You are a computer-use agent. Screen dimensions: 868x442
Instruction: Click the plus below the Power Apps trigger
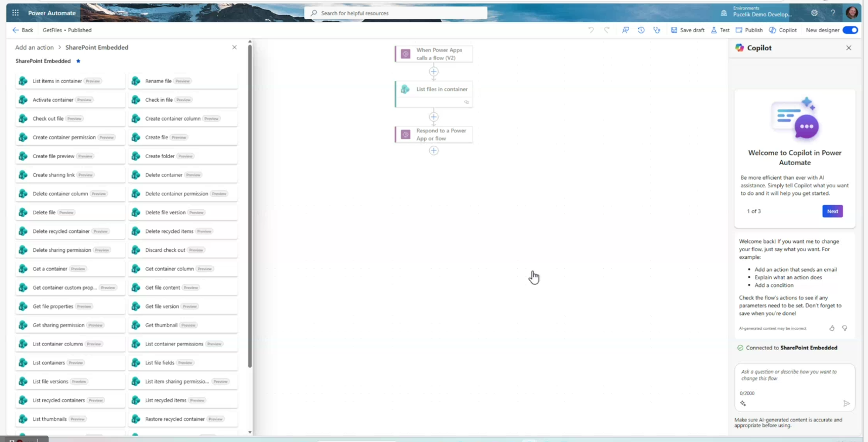(433, 71)
